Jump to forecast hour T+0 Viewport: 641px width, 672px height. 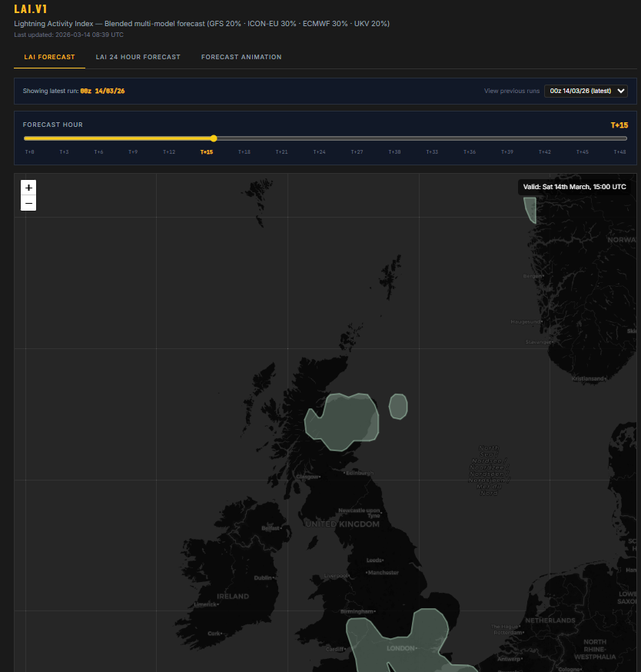(x=29, y=151)
